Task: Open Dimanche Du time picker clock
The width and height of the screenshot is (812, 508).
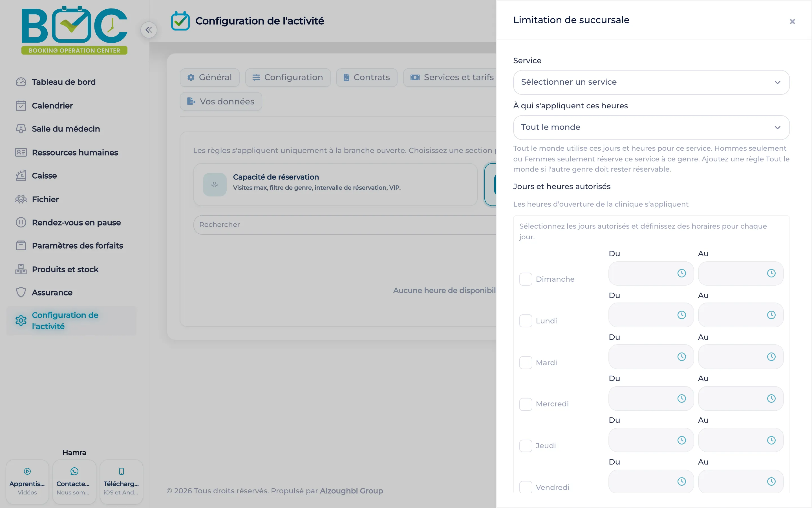Action: tap(681, 273)
